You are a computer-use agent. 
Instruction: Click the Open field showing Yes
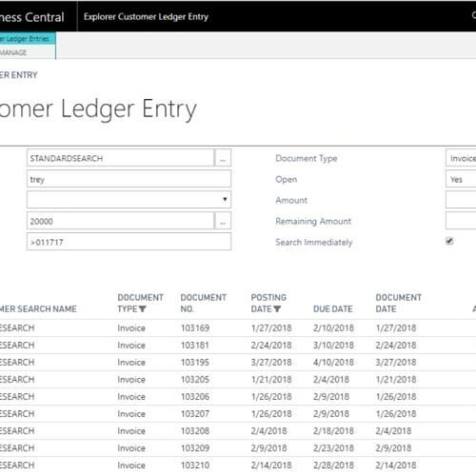(461, 179)
